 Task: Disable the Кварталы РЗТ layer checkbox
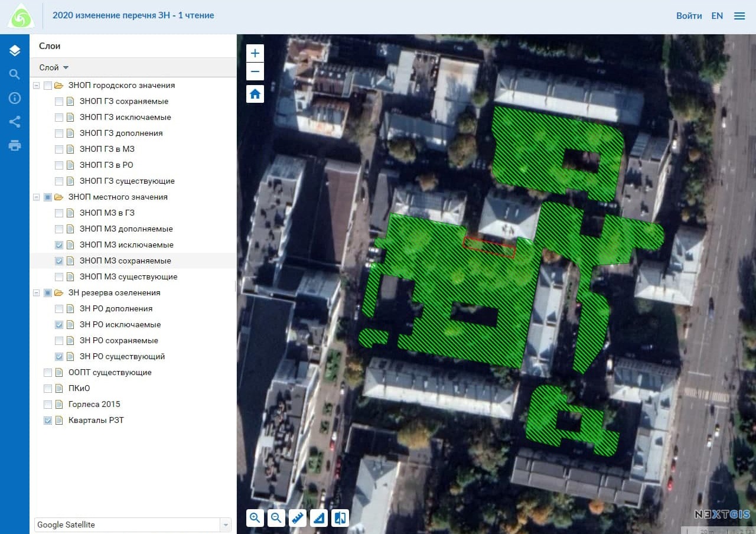coord(48,421)
